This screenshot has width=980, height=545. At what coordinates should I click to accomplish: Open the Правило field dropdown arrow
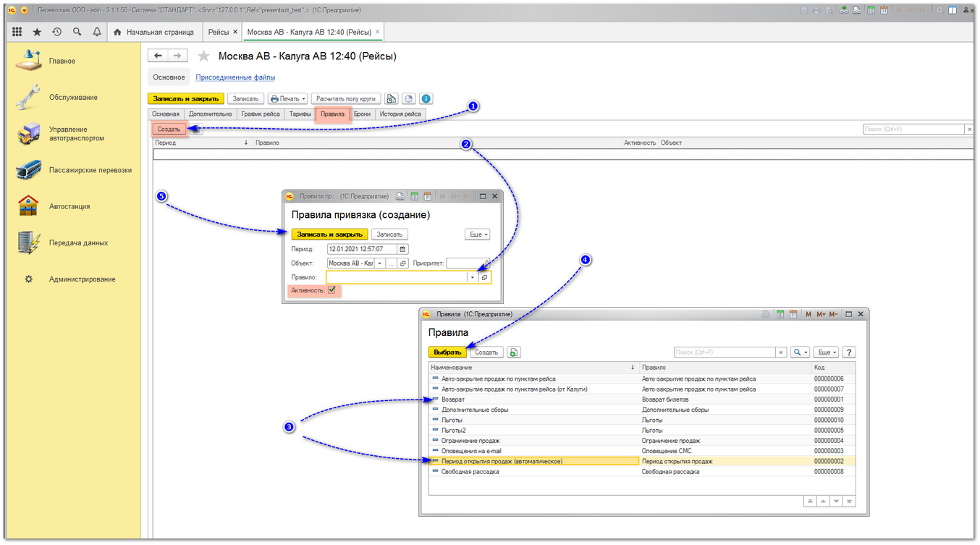click(473, 277)
